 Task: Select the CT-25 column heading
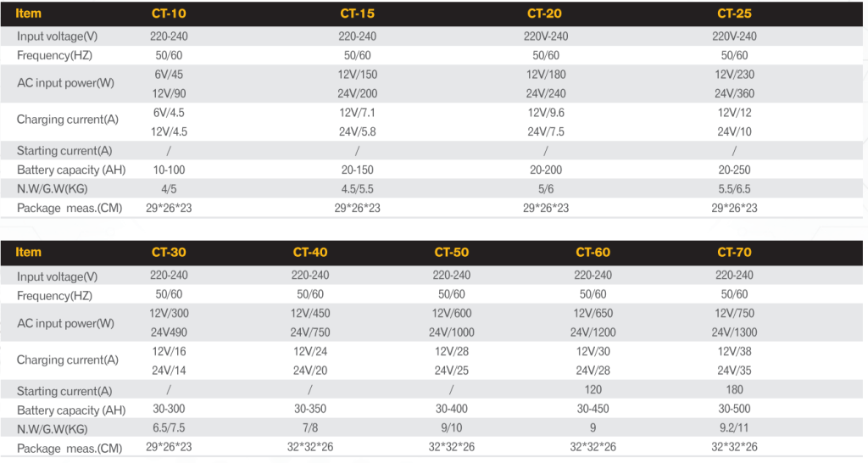pos(734,14)
